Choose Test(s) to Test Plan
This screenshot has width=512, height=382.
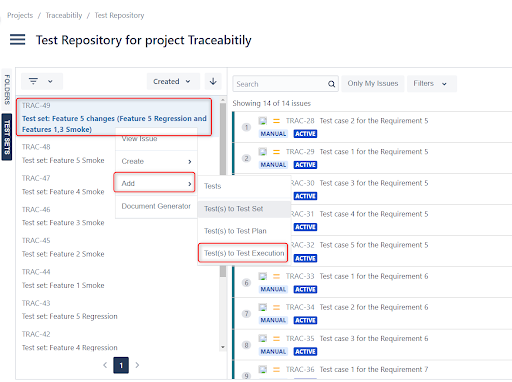[x=244, y=231]
